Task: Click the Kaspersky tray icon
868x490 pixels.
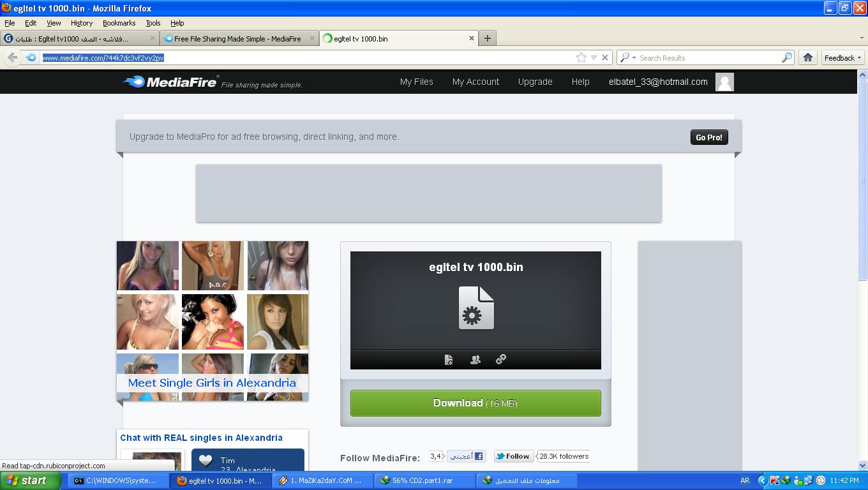Action: pyautogui.click(x=775, y=480)
